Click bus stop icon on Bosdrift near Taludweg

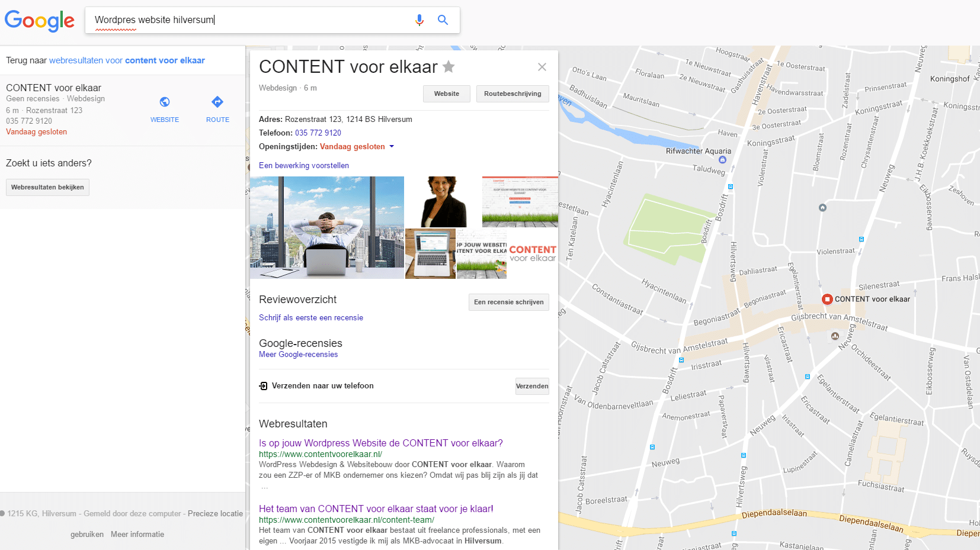(x=731, y=186)
